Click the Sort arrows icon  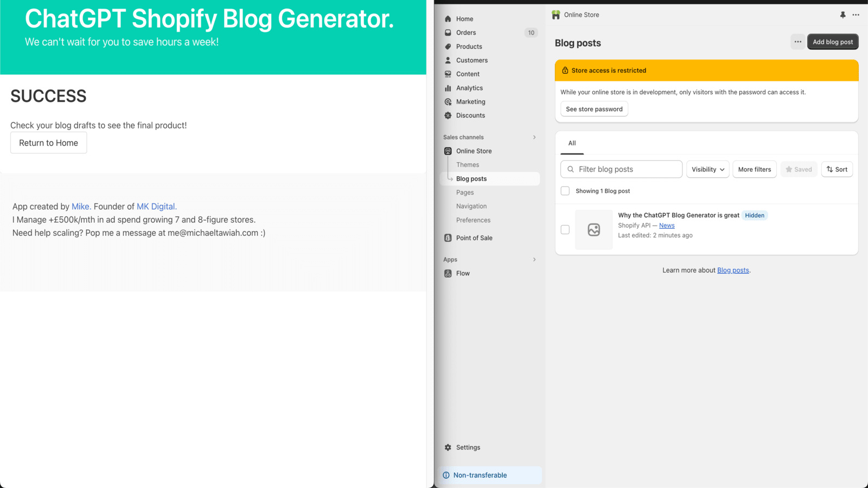pyautogui.click(x=830, y=169)
